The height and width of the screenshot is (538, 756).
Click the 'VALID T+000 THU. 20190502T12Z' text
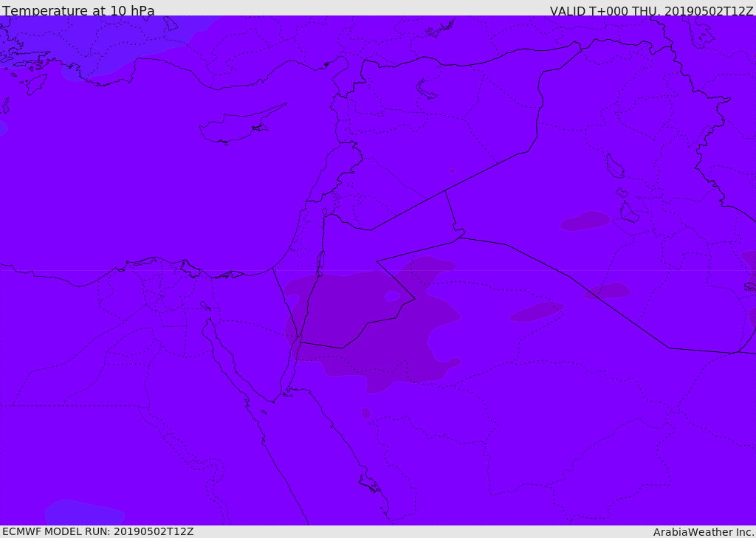coord(651,11)
